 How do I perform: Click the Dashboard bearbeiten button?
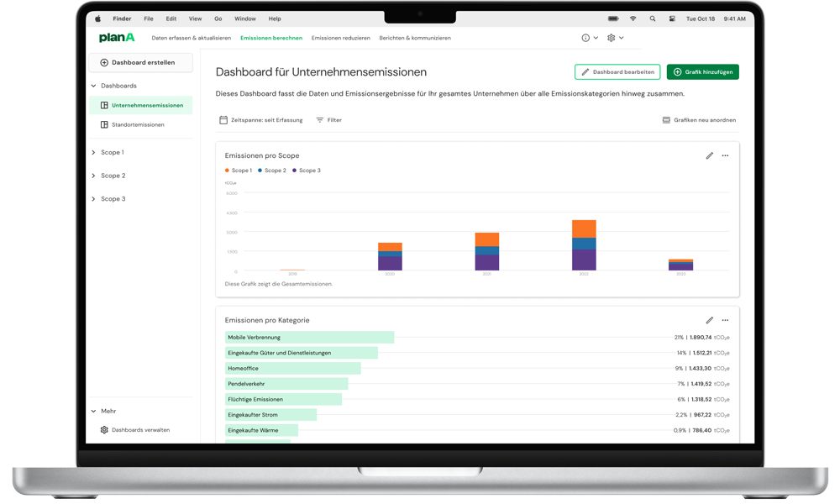click(617, 72)
